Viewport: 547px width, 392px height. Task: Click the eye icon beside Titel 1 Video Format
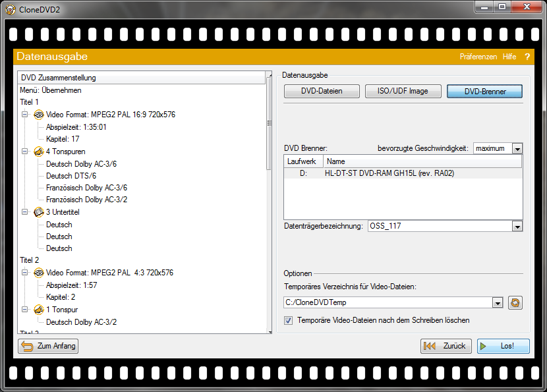click(39, 115)
